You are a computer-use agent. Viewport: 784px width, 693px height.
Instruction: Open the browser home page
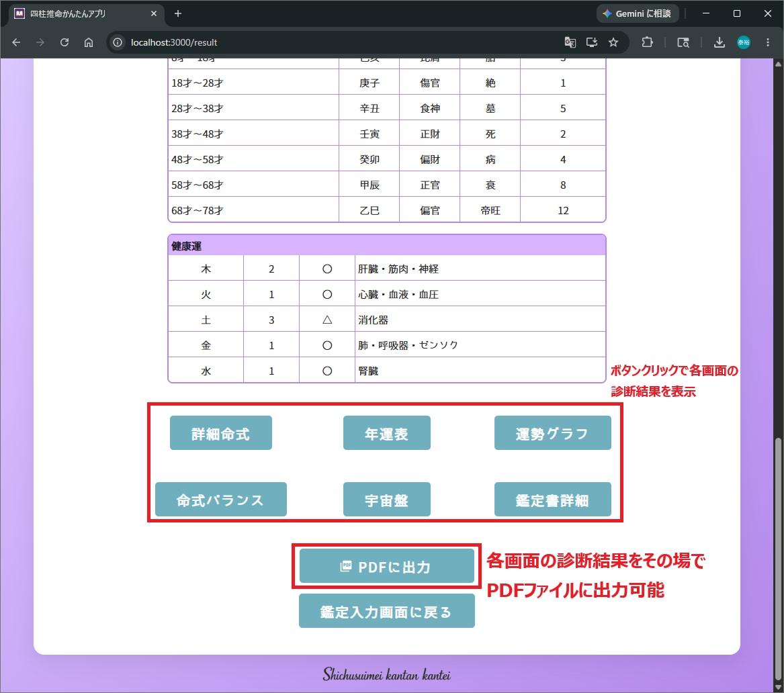coord(89,42)
